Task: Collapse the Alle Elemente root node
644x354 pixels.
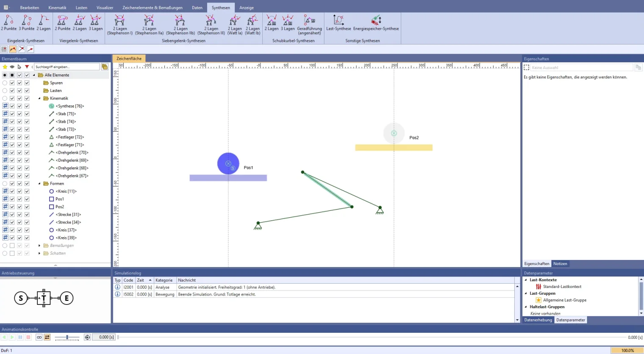Action: (34, 75)
